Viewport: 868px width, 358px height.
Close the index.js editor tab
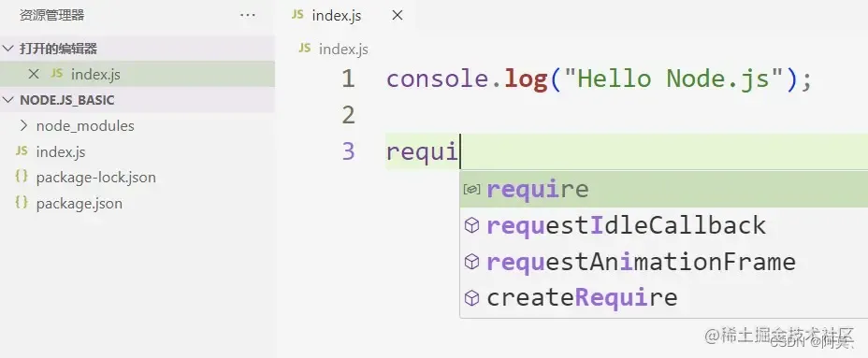point(397,16)
